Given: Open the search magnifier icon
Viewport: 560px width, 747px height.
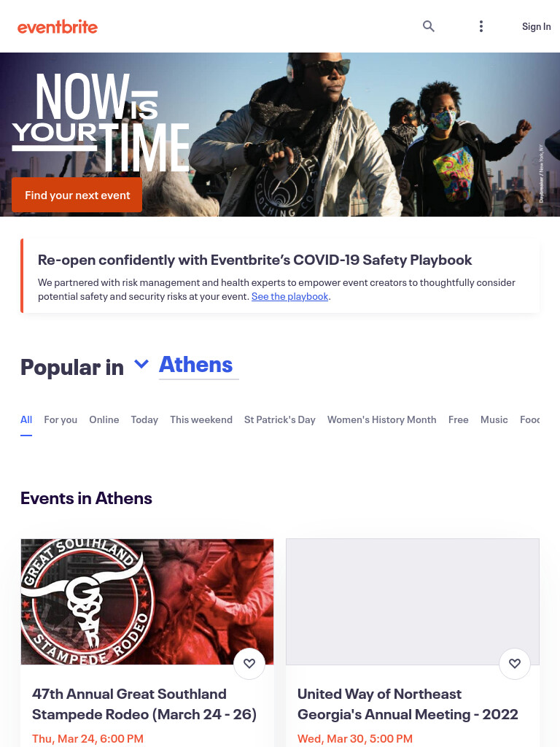Looking at the screenshot, I should pyautogui.click(x=429, y=26).
